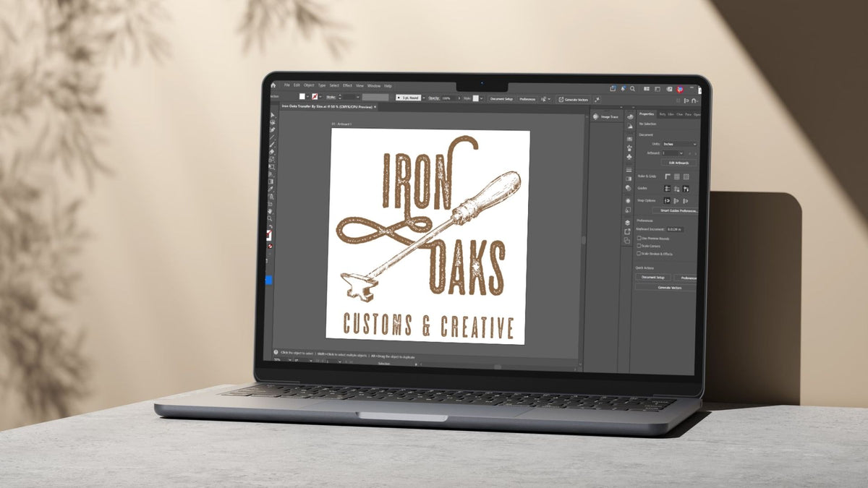Open the Share document icon
868x488 pixels.
coord(612,89)
